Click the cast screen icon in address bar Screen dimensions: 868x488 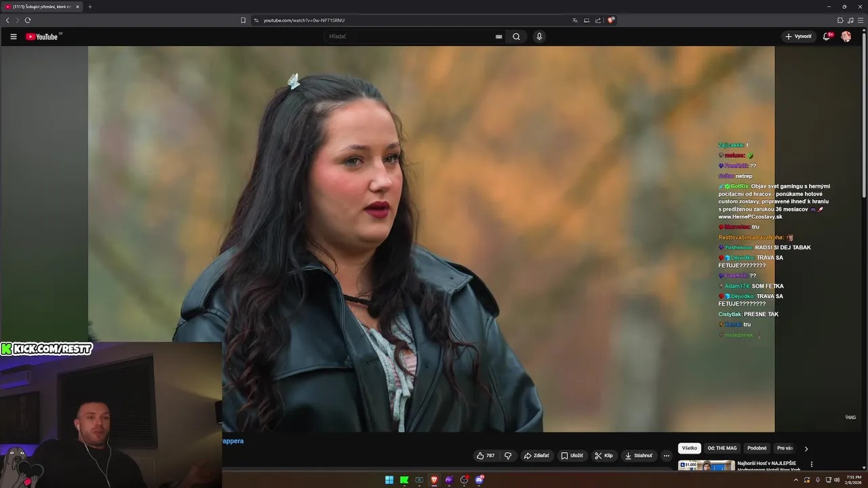587,20
